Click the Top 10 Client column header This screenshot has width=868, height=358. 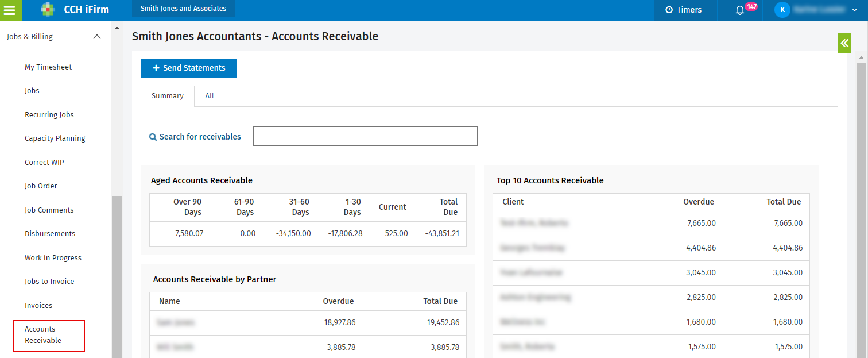click(x=513, y=202)
